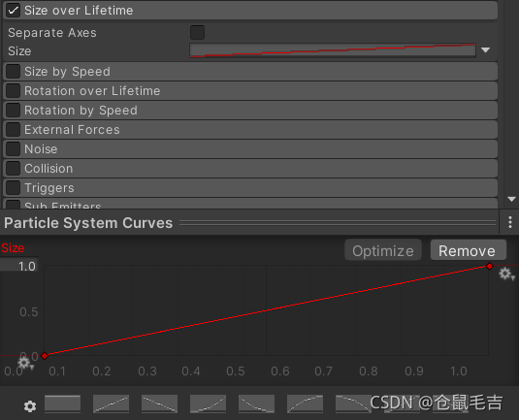
Task: Open the curve presets gear menu
Action: click(30, 406)
